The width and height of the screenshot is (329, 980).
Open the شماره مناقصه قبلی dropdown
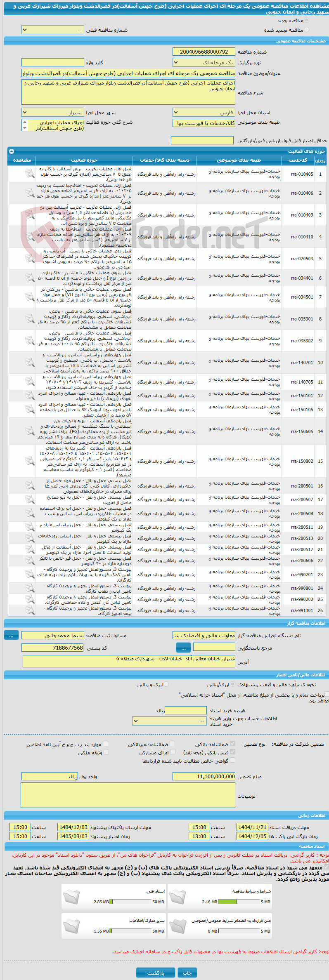(52, 30)
